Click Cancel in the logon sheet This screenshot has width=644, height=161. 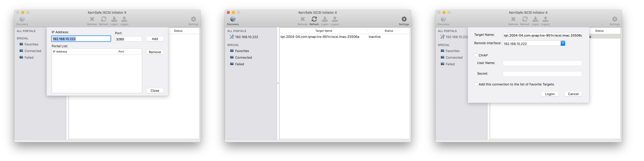coord(573,94)
